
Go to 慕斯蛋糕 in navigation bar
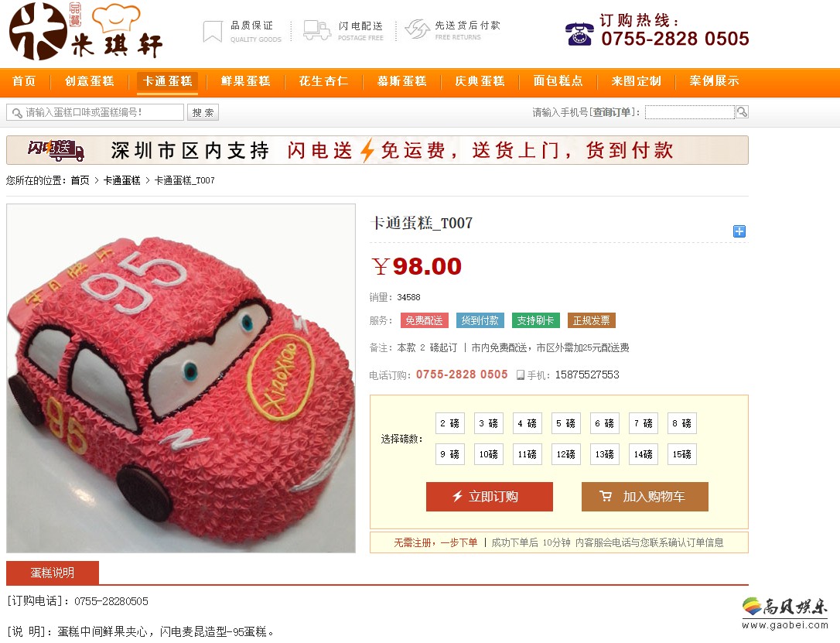coord(401,81)
